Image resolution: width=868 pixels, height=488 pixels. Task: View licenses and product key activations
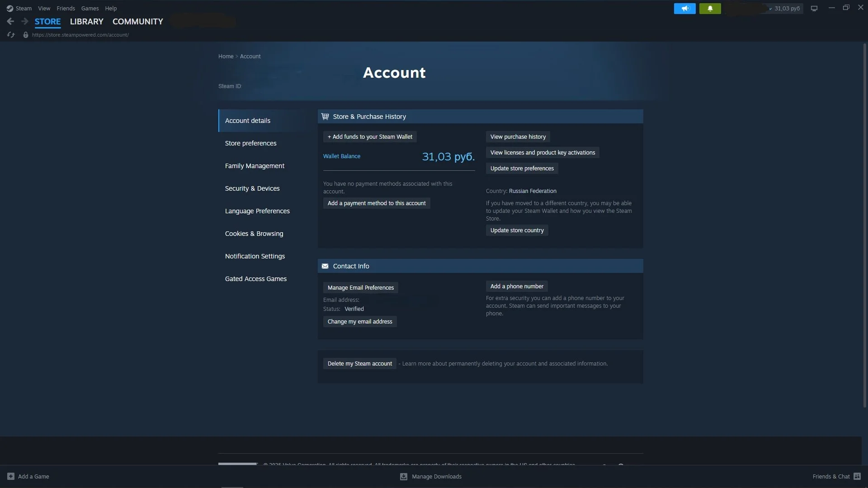tap(542, 153)
